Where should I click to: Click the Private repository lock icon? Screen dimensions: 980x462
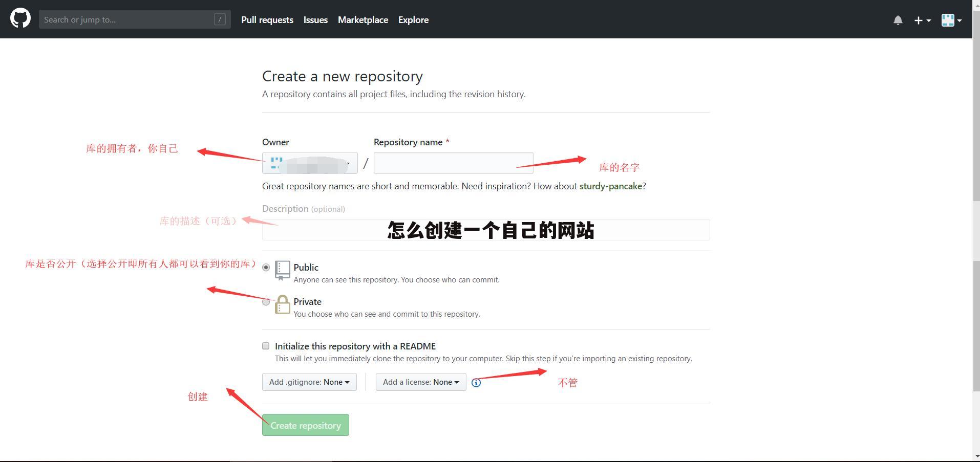(x=282, y=304)
